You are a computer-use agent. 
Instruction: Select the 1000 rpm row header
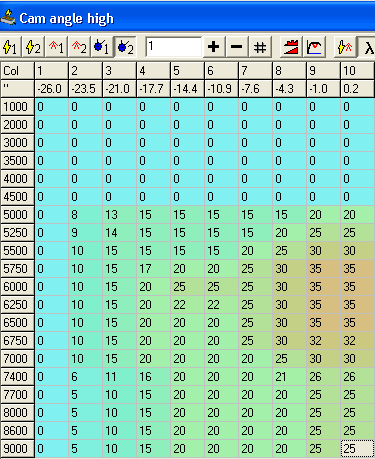point(17,107)
